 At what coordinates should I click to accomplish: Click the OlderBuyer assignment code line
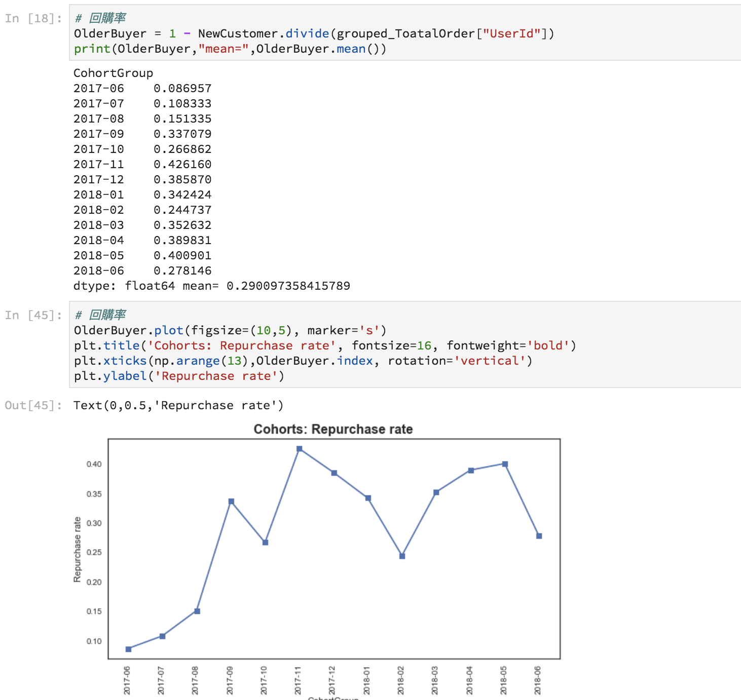tap(314, 33)
